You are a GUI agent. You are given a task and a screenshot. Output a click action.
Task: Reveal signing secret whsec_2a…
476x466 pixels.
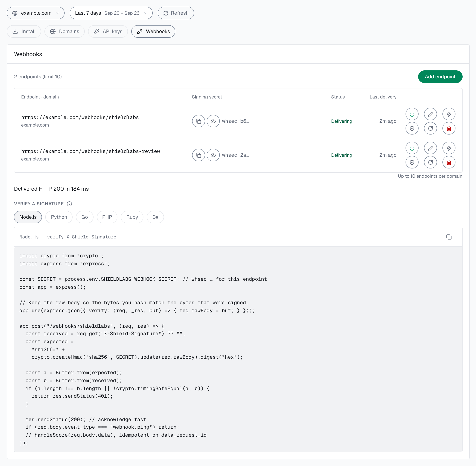pyautogui.click(x=213, y=155)
